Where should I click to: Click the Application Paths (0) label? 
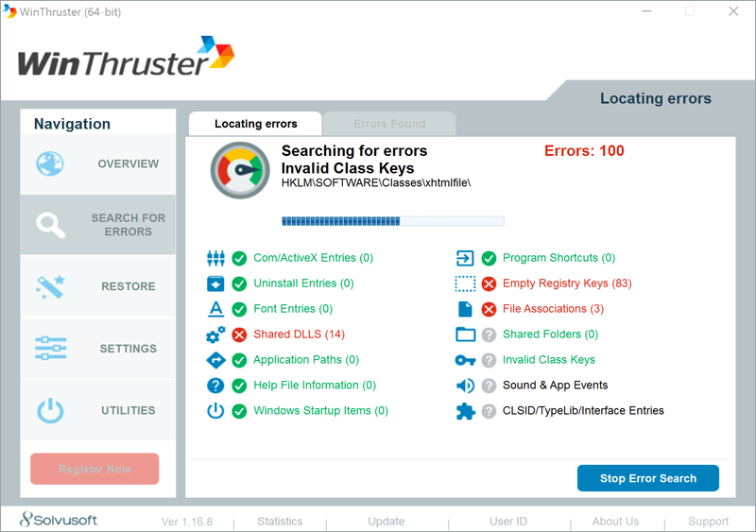click(x=306, y=360)
